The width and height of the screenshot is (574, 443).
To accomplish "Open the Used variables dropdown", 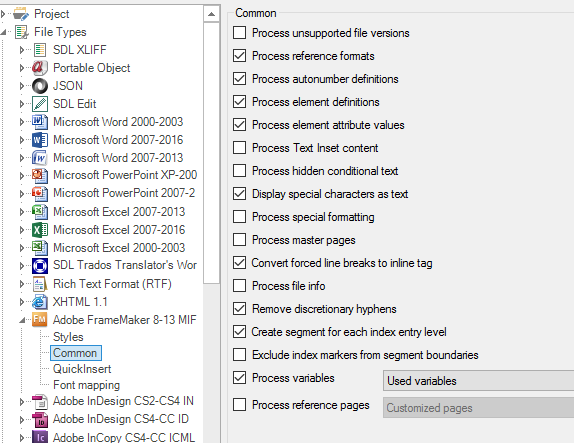I will pyautogui.click(x=478, y=381).
